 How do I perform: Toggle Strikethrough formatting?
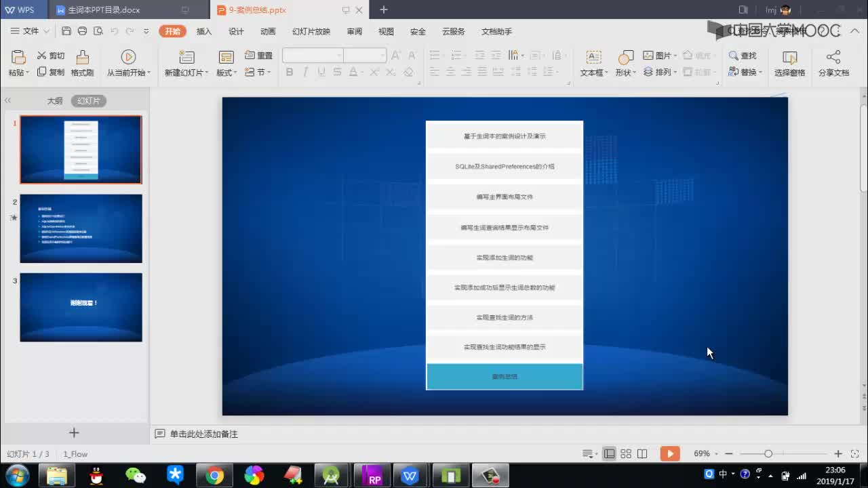coord(337,72)
